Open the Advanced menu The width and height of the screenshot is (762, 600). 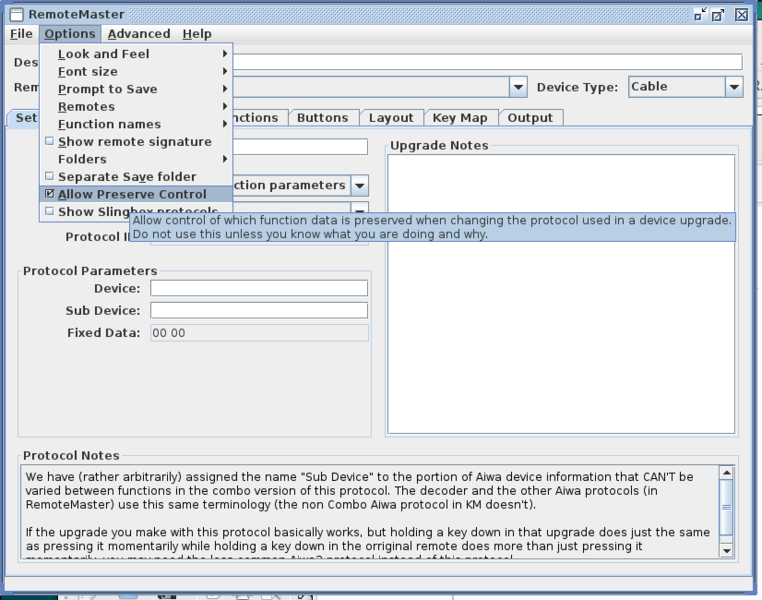pyautogui.click(x=139, y=34)
